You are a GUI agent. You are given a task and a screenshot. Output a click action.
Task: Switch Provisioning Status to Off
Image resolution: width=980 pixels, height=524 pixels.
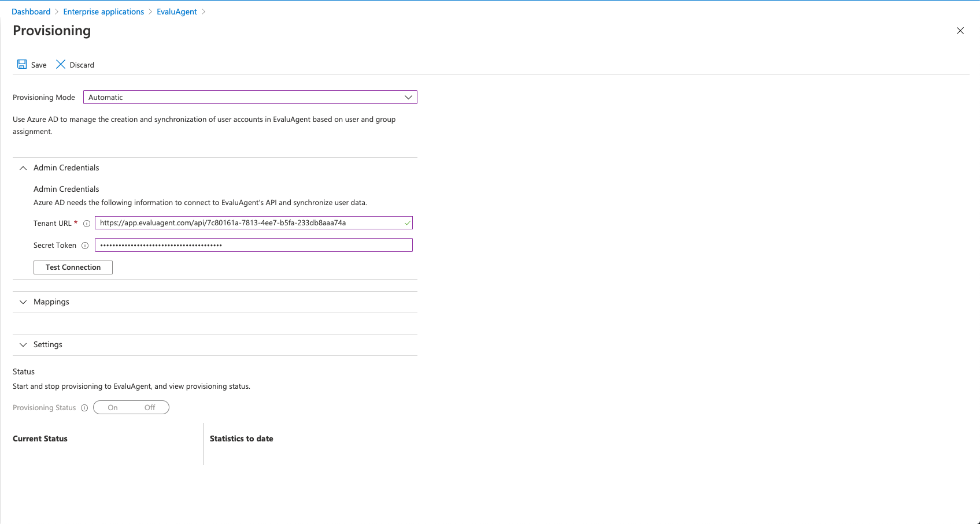pyautogui.click(x=150, y=408)
